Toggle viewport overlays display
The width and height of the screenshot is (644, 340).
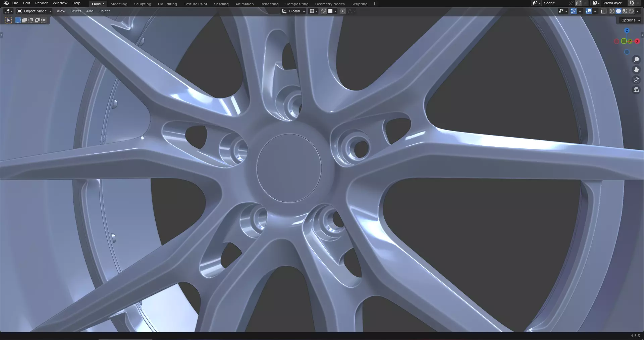click(x=589, y=11)
